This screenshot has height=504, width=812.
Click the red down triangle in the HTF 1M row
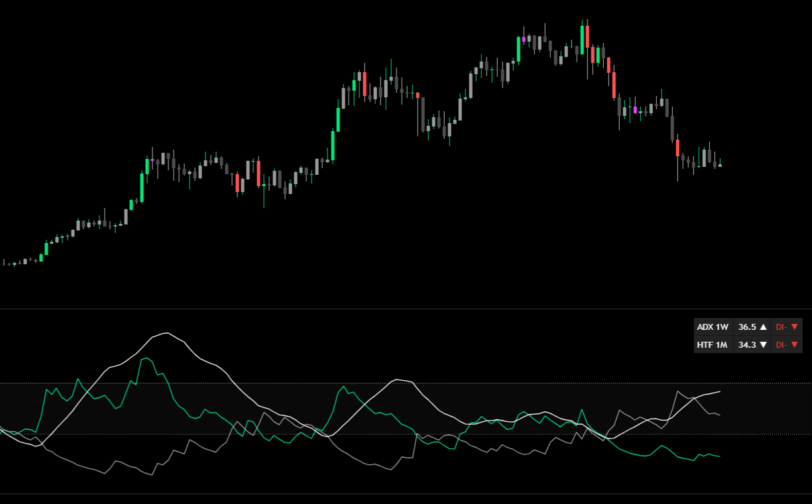(795, 344)
